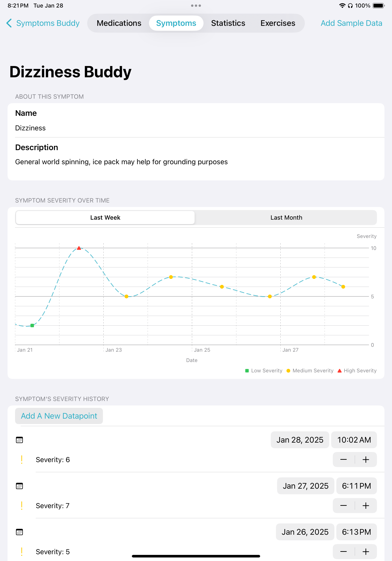Click the severity warning icon next to Severity: 6

[22, 460]
